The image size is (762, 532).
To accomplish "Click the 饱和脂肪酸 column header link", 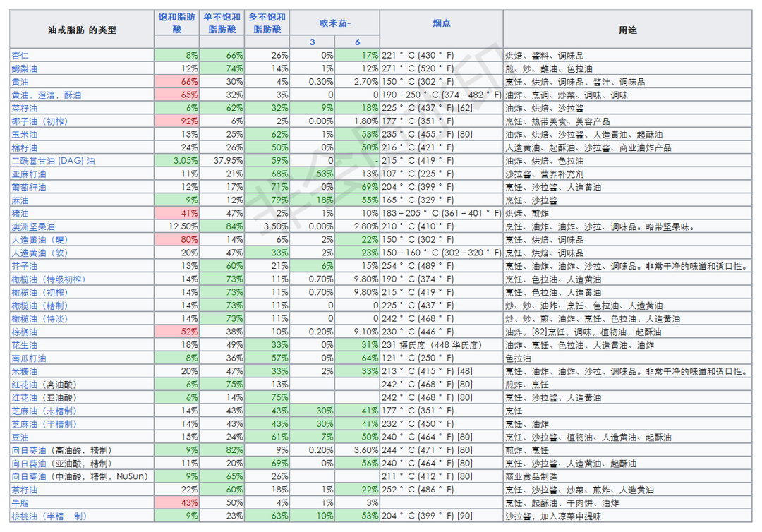I will pyautogui.click(x=177, y=23).
